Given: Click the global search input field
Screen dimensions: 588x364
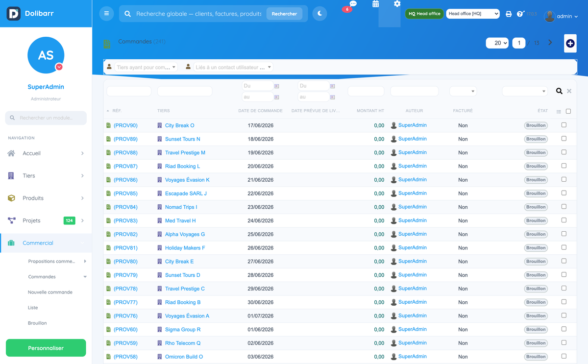Looking at the screenshot, I should (198, 14).
